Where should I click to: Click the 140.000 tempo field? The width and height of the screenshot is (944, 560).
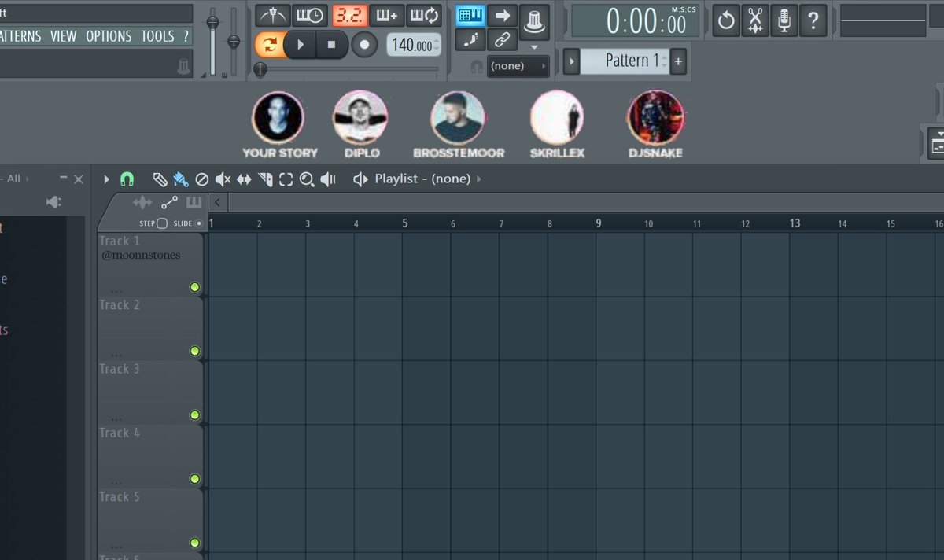tap(411, 46)
